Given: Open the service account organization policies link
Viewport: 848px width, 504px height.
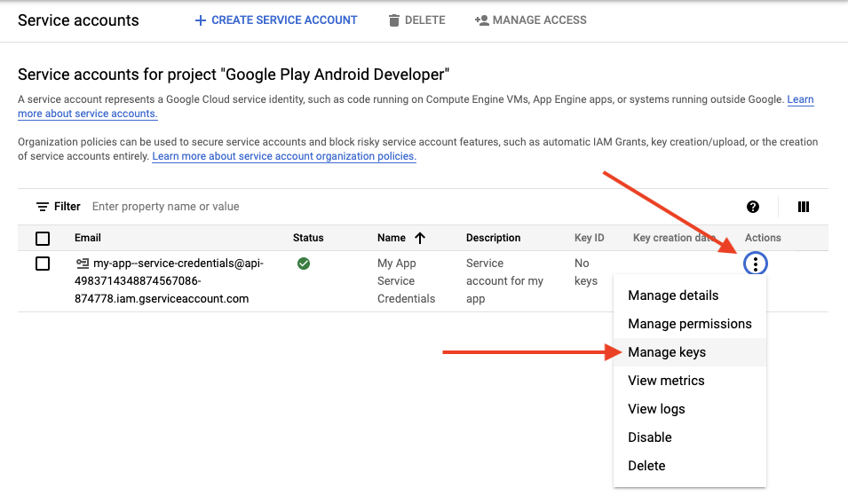Looking at the screenshot, I should [x=284, y=156].
